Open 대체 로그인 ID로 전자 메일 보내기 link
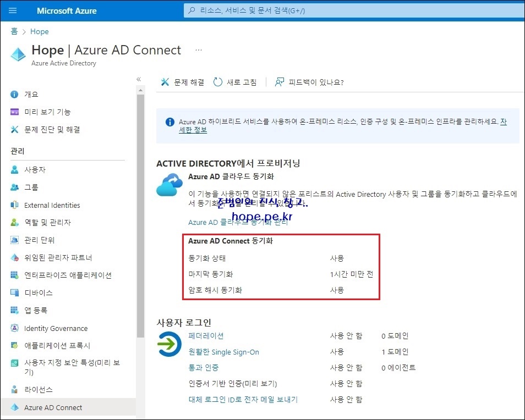The height and width of the screenshot is (420, 525). click(x=243, y=399)
